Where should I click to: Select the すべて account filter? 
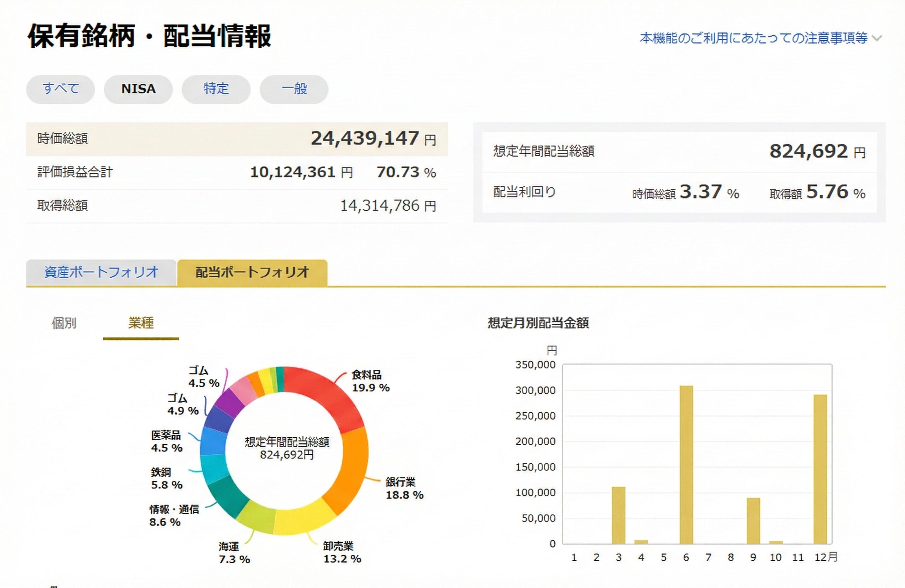pos(60,89)
